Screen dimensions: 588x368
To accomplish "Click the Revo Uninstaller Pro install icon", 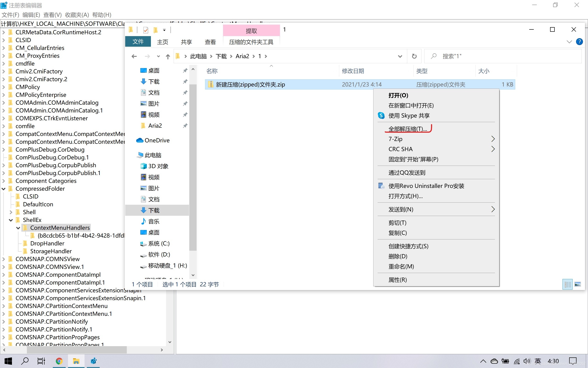I will point(381,186).
